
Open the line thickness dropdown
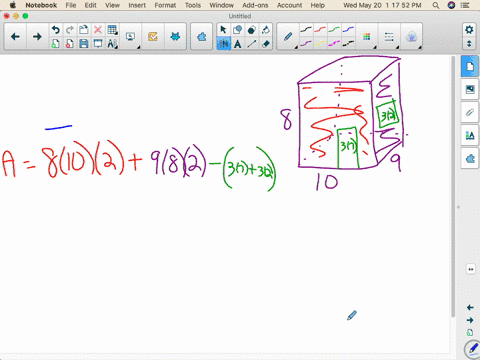tap(389, 37)
